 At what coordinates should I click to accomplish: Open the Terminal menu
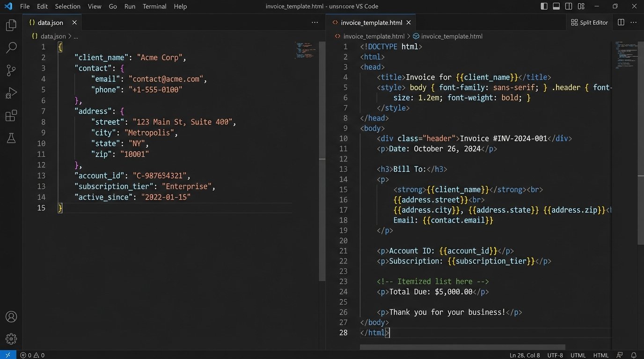coord(154,7)
